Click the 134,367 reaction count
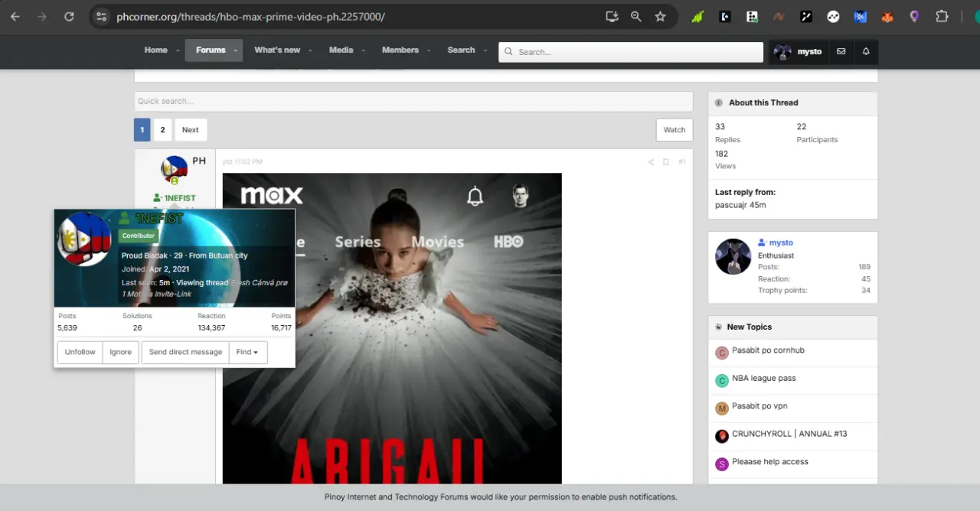 [211, 327]
